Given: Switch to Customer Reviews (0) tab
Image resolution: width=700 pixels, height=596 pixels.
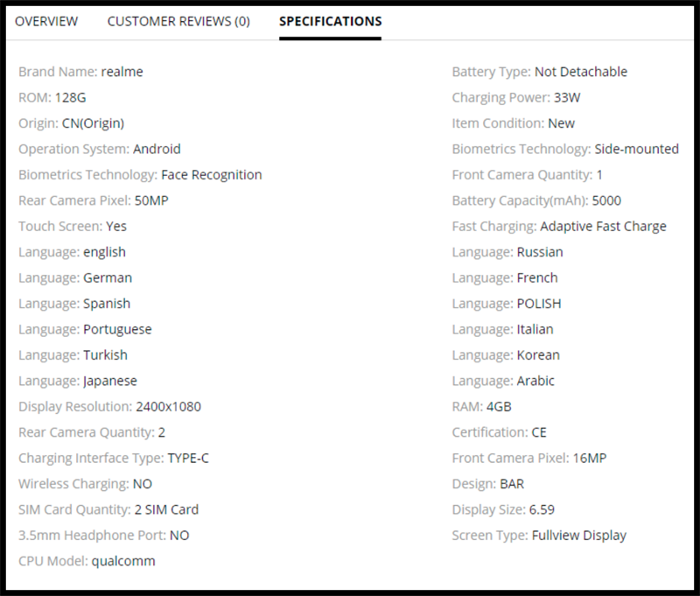Looking at the screenshot, I should [x=178, y=21].
